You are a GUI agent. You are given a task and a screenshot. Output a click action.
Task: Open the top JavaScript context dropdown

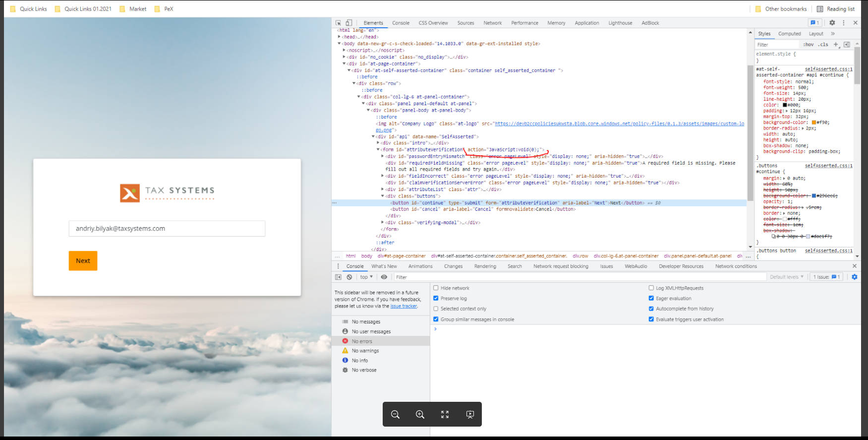[366, 277]
